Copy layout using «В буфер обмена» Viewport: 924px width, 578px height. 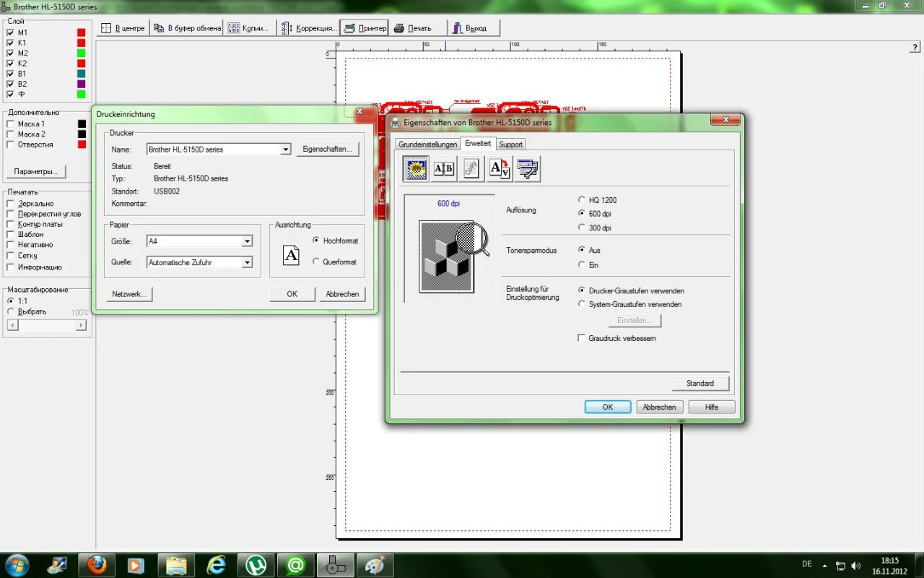click(x=186, y=28)
